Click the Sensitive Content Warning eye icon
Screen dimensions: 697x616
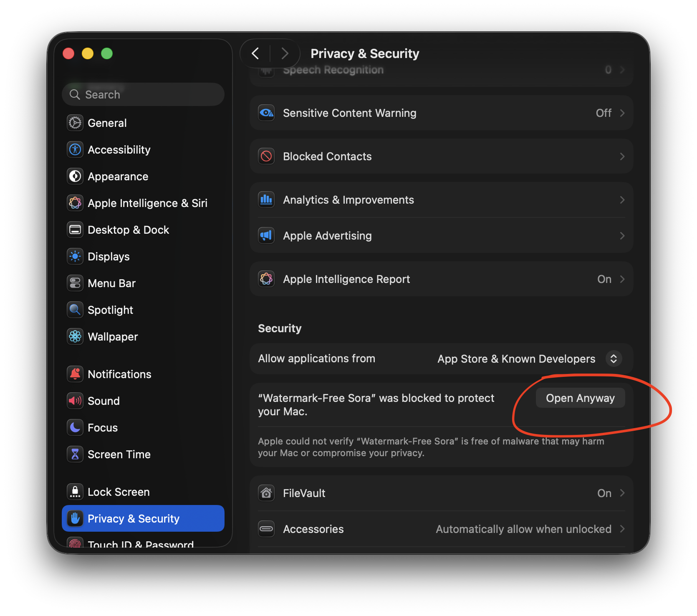[x=266, y=113]
